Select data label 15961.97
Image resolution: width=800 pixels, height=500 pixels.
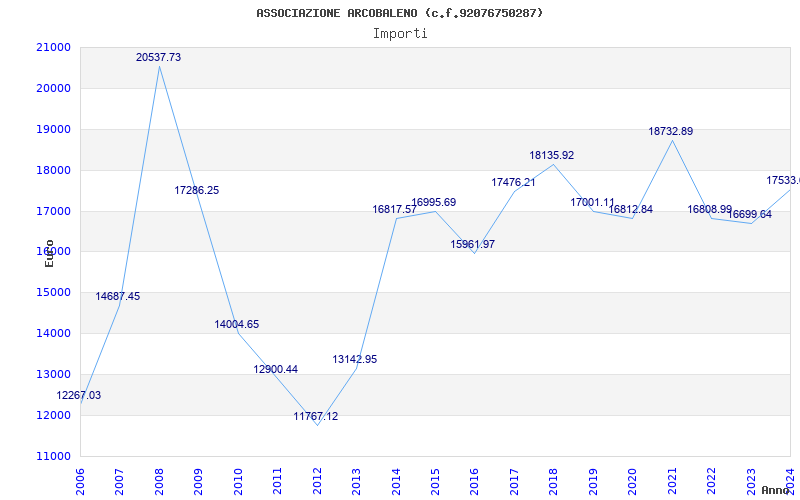tap(472, 244)
